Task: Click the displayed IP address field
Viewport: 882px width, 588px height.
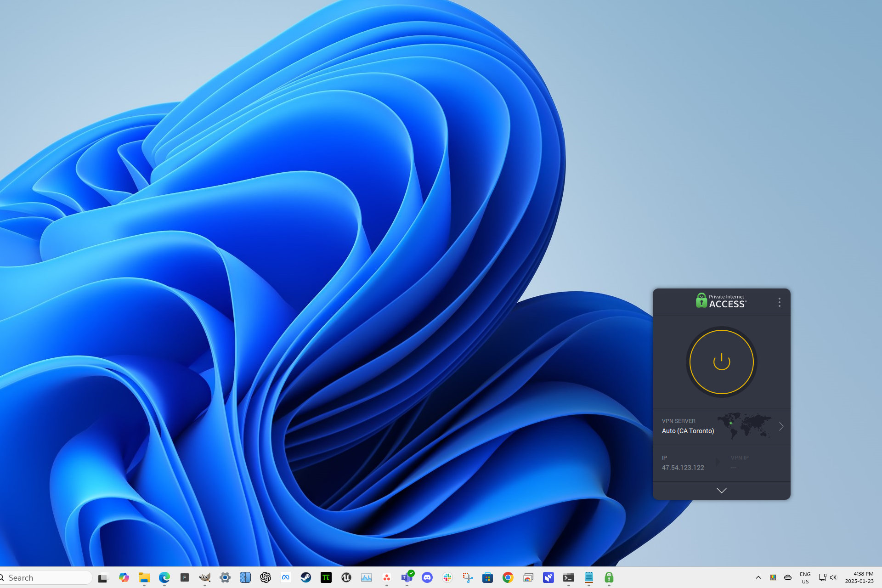Action: click(x=682, y=467)
